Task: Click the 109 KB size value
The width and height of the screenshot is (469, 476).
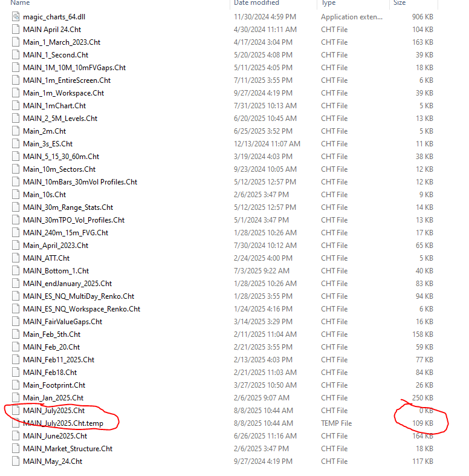Action: [x=422, y=423]
